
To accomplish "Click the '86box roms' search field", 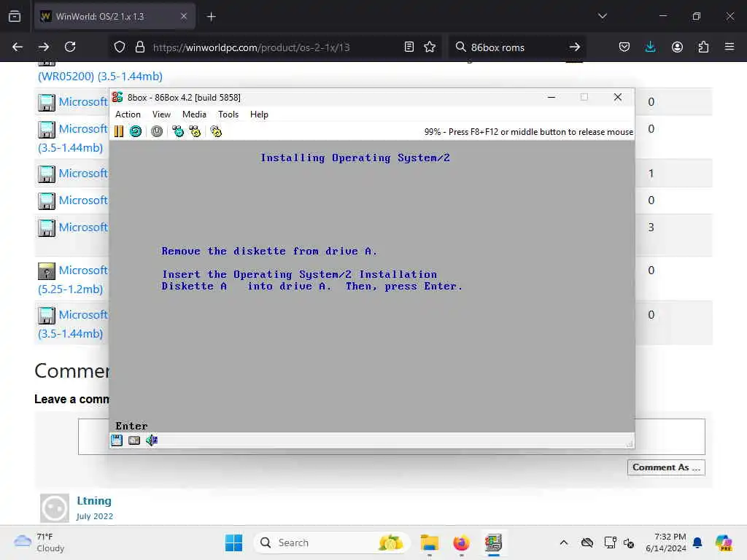I will click(x=517, y=47).
